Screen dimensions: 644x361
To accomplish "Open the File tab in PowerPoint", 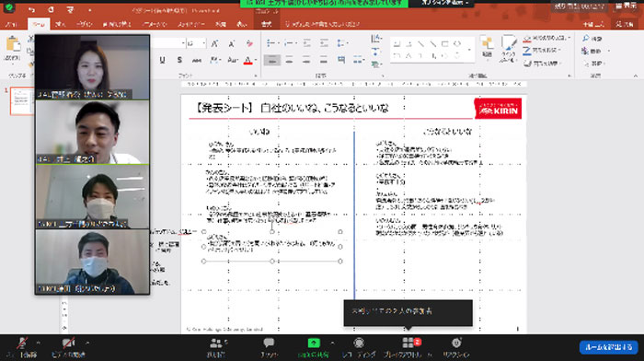I will coord(11,24).
